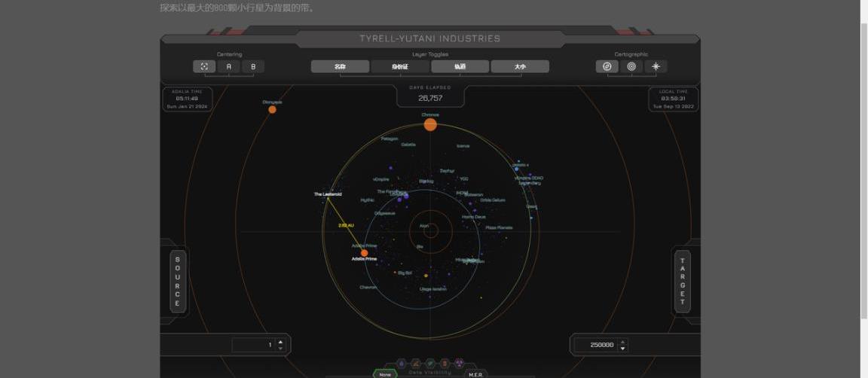The height and width of the screenshot is (378, 868).
Task: Click the yellow 2.62 AU distance label
Action: tap(346, 225)
